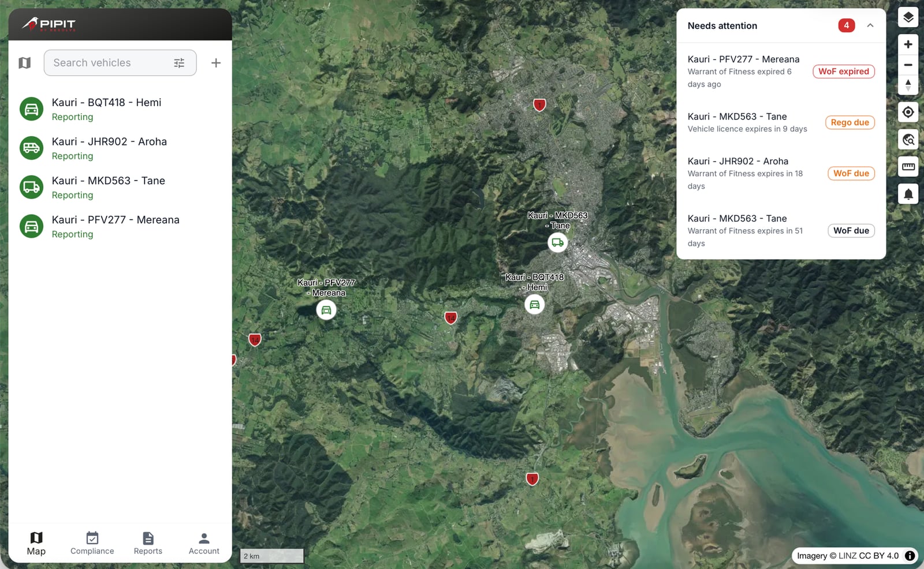Click the van icon for Kauri - JHR902 - Aroha
The image size is (924, 569).
pos(32,148)
